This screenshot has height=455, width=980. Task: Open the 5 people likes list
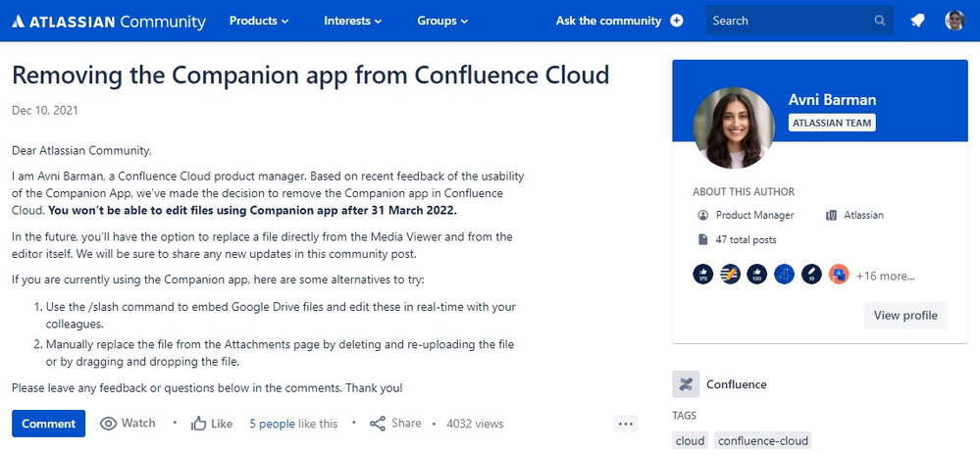click(272, 424)
